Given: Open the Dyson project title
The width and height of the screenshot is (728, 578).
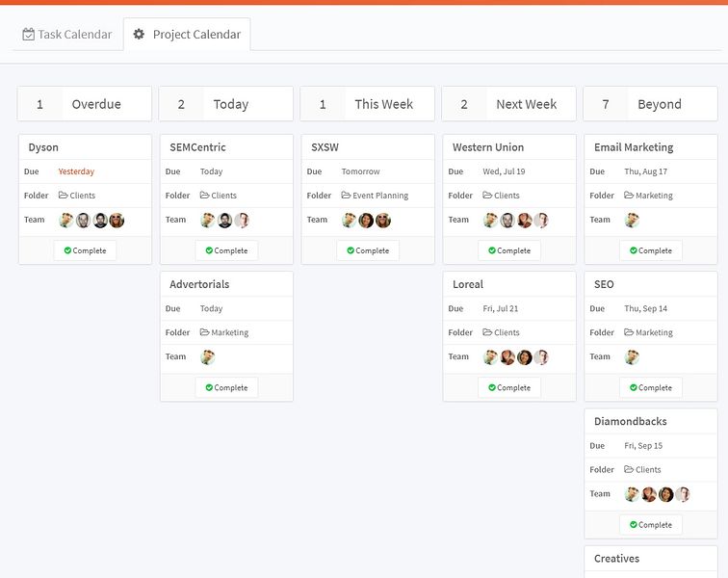Looking at the screenshot, I should (43, 147).
